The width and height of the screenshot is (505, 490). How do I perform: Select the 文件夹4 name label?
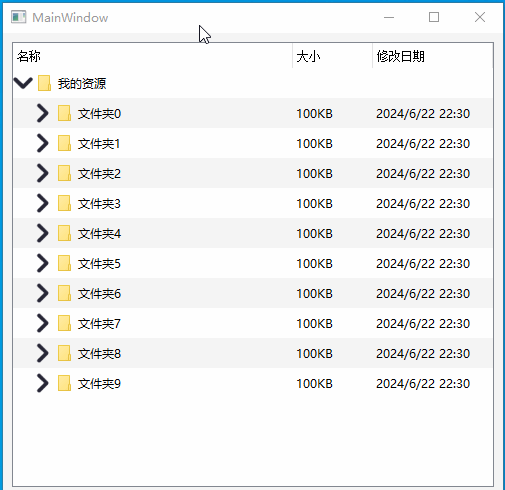[x=99, y=234]
